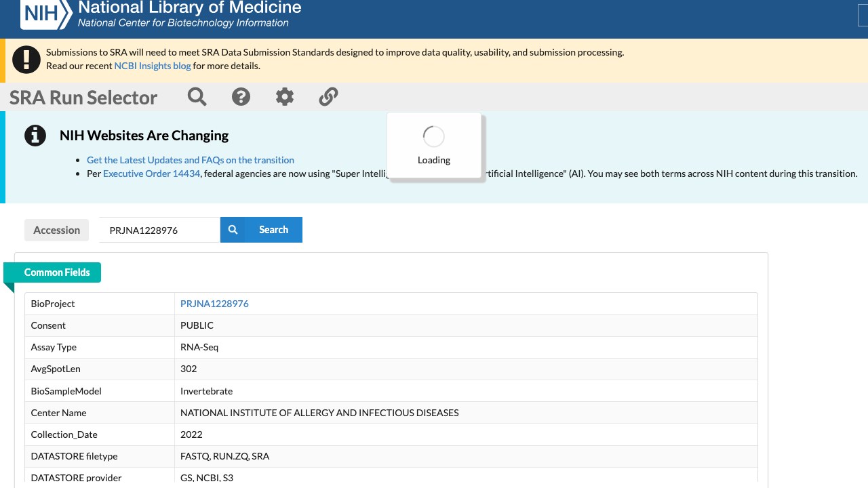Click the SRA Run Selector heading

coord(83,98)
